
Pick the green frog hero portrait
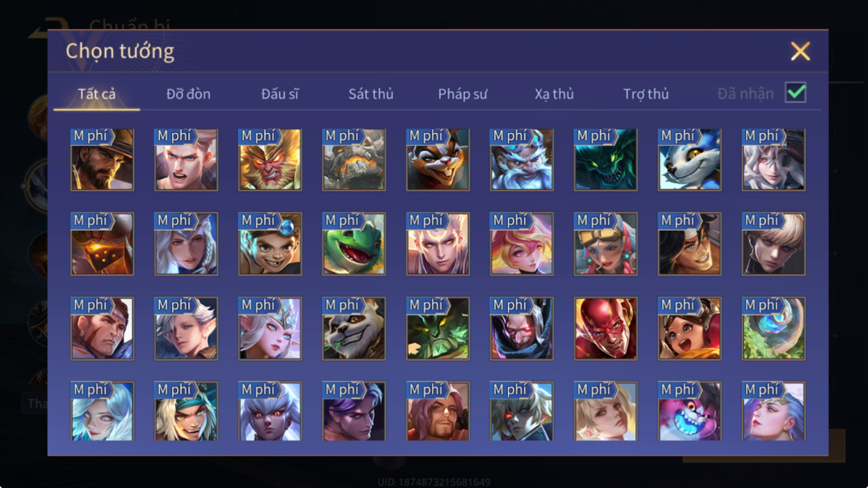click(x=354, y=244)
